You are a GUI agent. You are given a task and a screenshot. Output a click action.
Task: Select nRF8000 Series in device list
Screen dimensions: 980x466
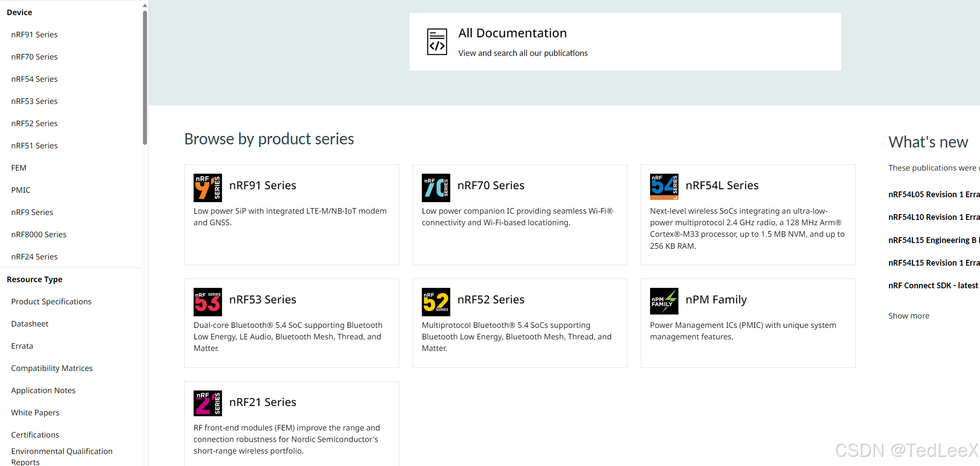[x=39, y=234]
